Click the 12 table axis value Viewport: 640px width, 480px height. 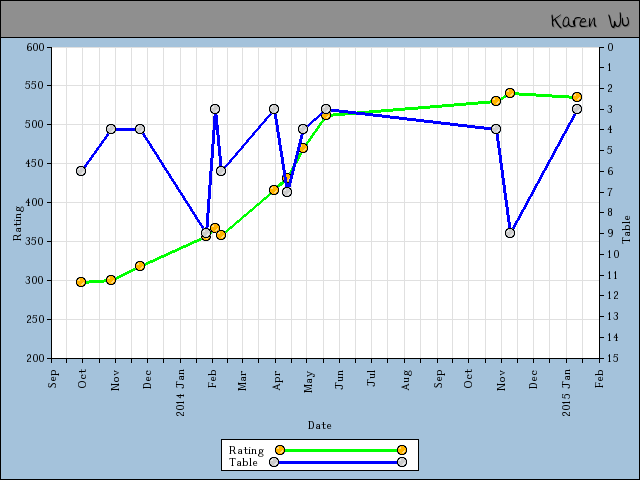coord(613,296)
